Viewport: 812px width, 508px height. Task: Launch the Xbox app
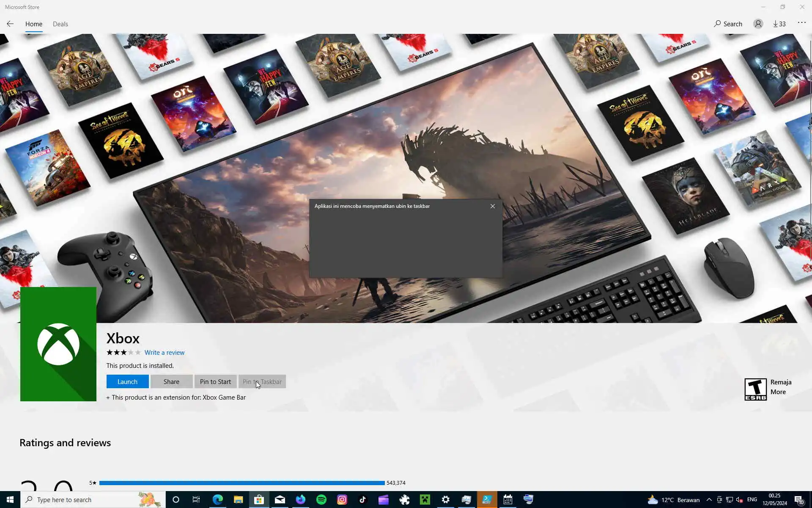click(127, 381)
